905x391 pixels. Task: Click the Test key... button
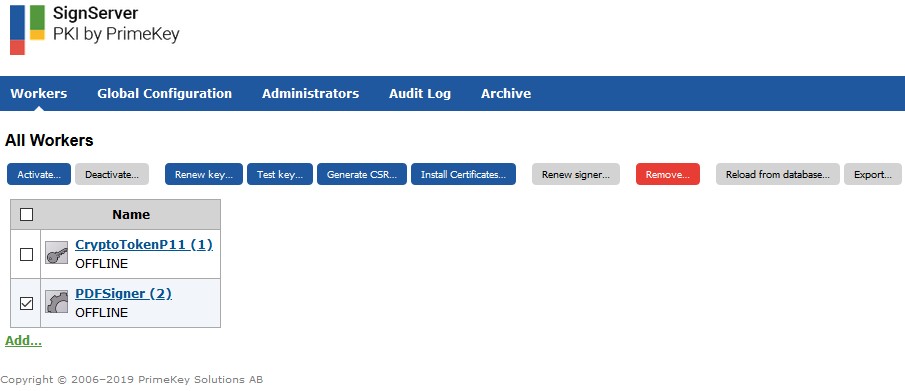[x=280, y=174]
